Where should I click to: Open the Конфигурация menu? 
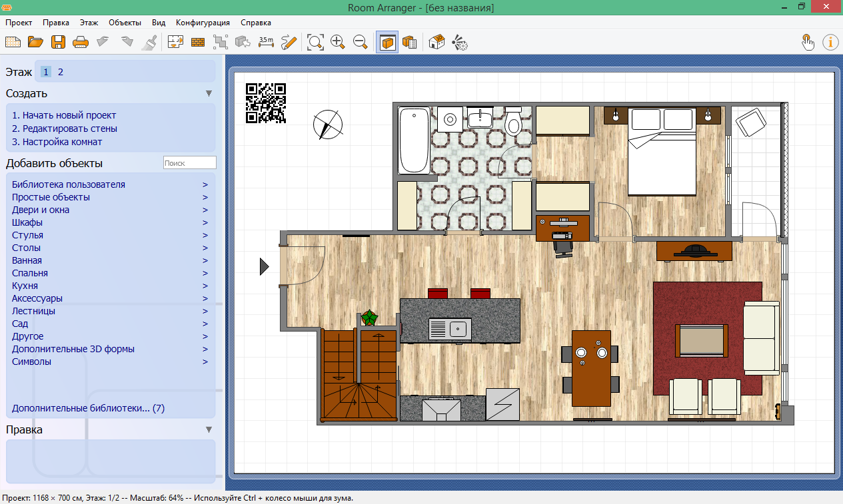(203, 22)
